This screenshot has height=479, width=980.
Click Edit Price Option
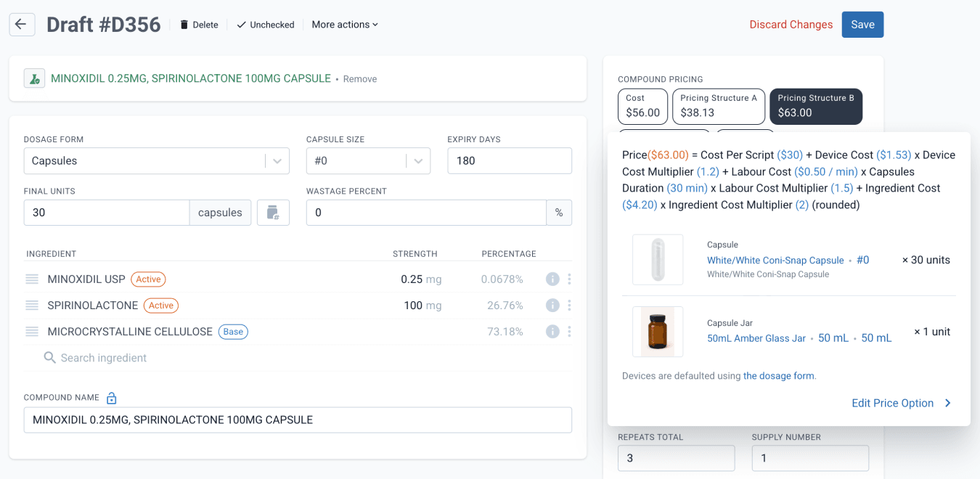click(892, 404)
